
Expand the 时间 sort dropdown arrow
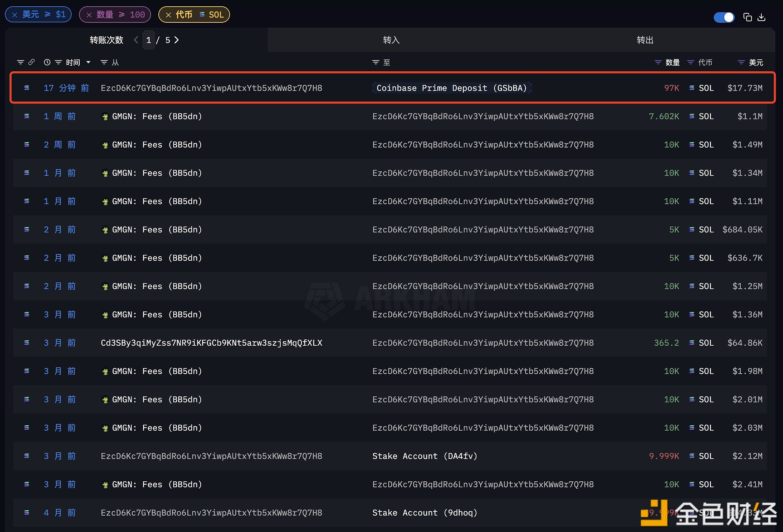tap(88, 62)
